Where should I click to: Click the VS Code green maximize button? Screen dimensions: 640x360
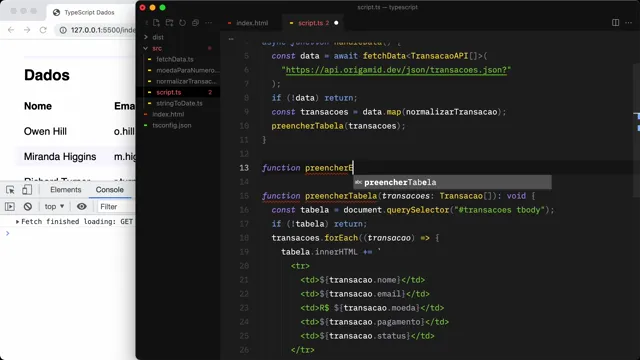162,7
